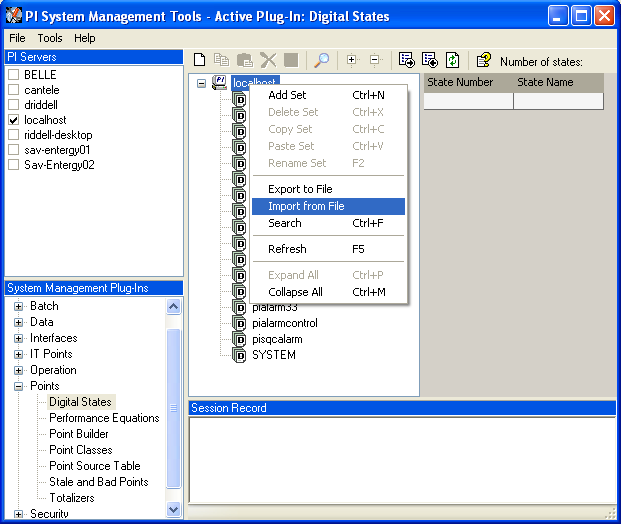Click plug-ins scrollbar up arrow

pyautogui.click(x=173, y=306)
